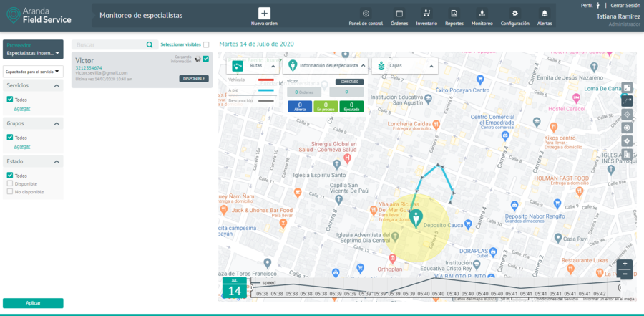
Task: Collapse the Estado filter section
Action: 57,162
